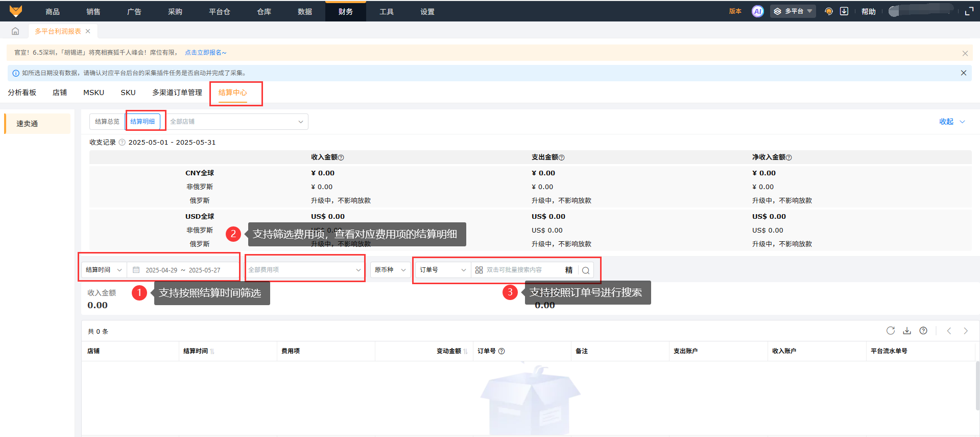Screen dimensions: 980x437
Task: Go to the next page arrow
Action: coord(966,331)
